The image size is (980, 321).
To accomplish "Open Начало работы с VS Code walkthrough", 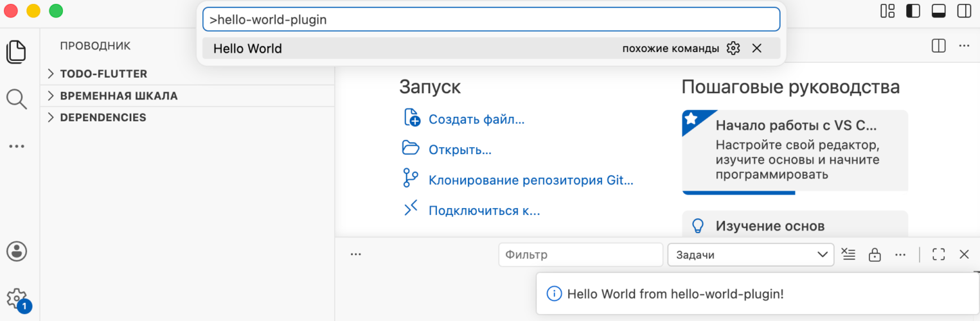I will [795, 152].
